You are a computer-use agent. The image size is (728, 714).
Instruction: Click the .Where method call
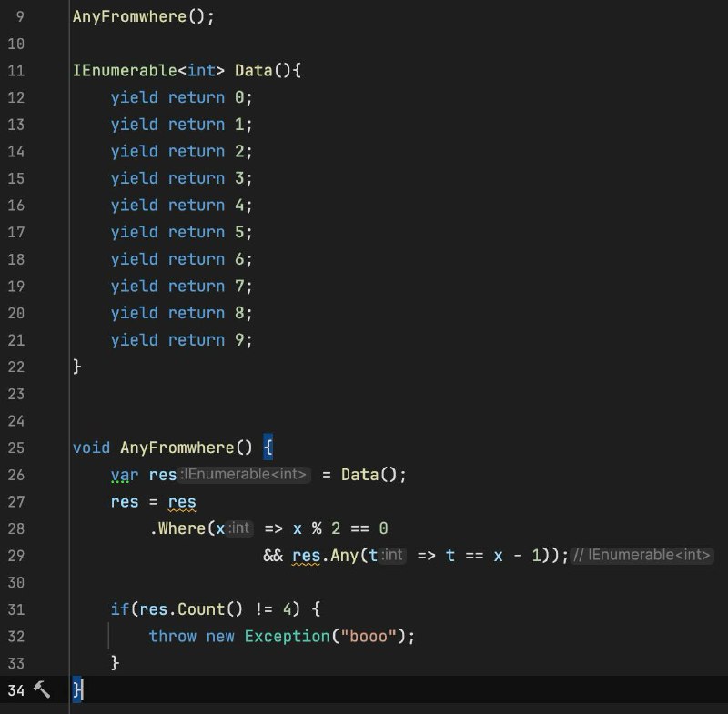pos(177,528)
